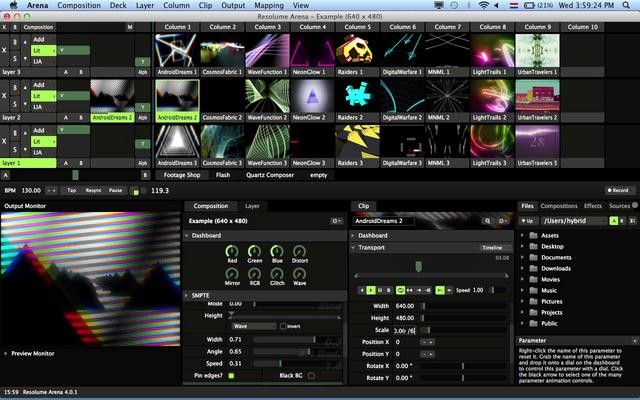This screenshot has width=640, height=400.
Task: Select the Add blend mode on layer 2
Action: pyautogui.click(x=44, y=85)
